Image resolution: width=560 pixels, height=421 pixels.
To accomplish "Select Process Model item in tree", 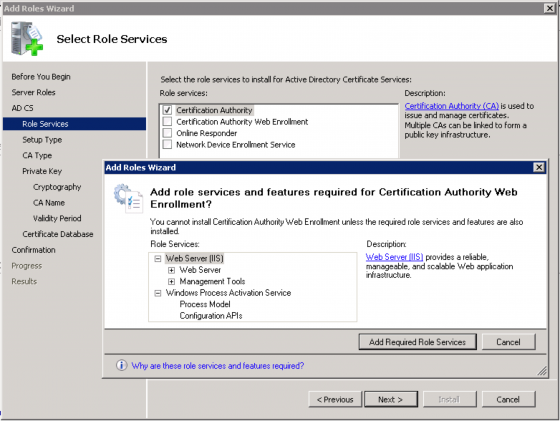I will (x=205, y=304).
